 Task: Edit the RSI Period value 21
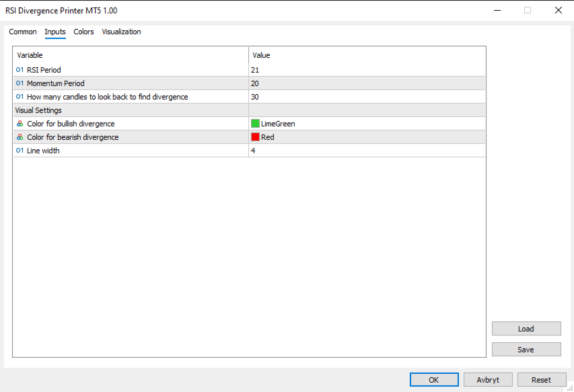point(367,70)
